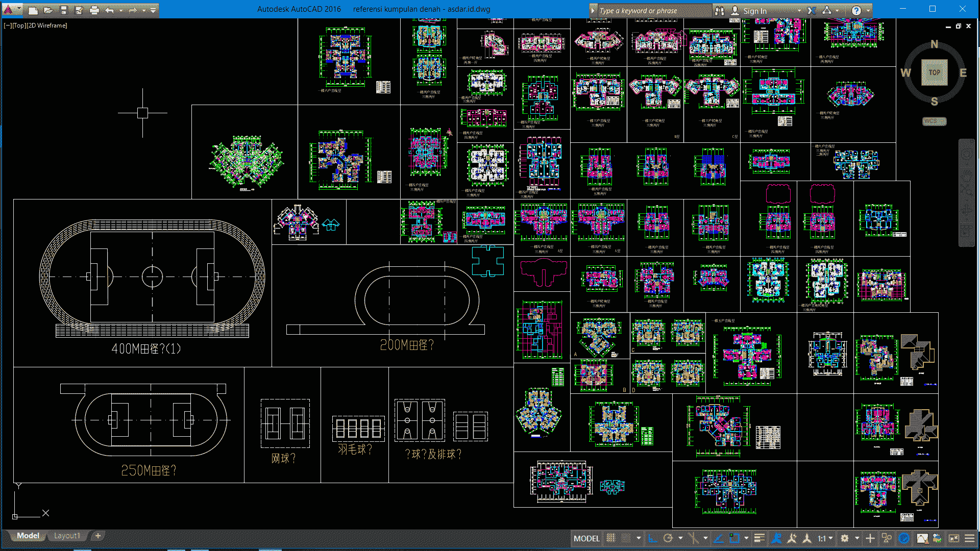
Task: Open polar tracking angles dropdown
Action: tap(680, 538)
